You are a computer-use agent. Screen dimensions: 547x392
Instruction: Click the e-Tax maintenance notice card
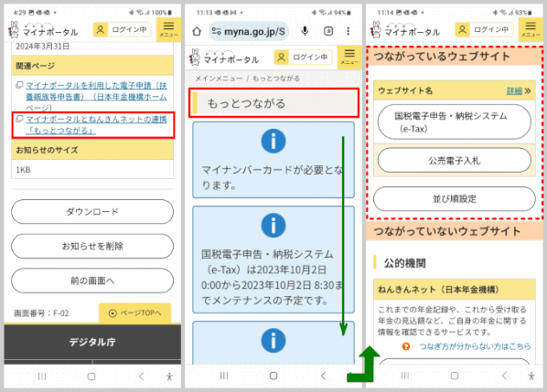point(273,260)
